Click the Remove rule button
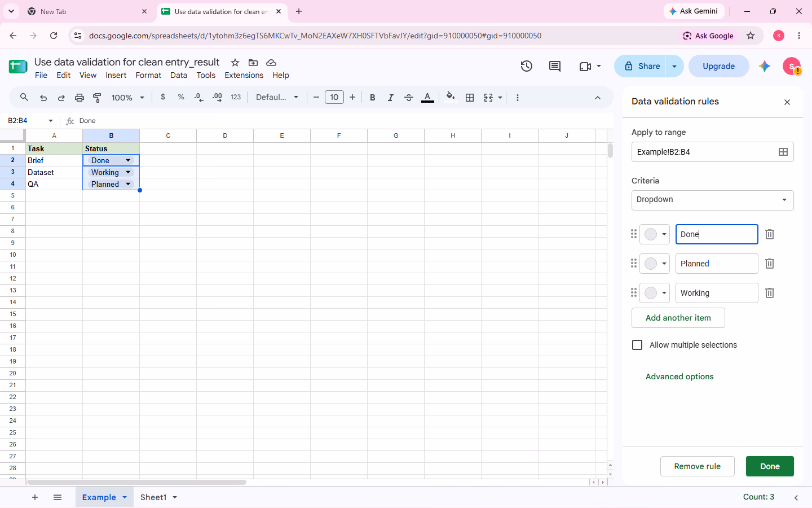Image resolution: width=812 pixels, height=508 pixels. (x=698, y=466)
